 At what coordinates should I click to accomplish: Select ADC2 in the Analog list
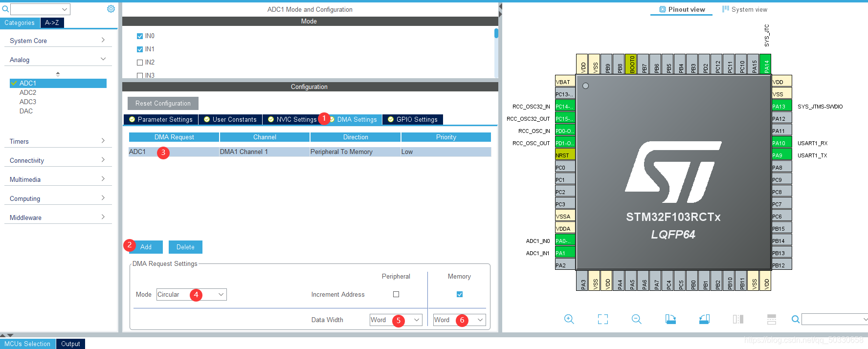tap(28, 92)
